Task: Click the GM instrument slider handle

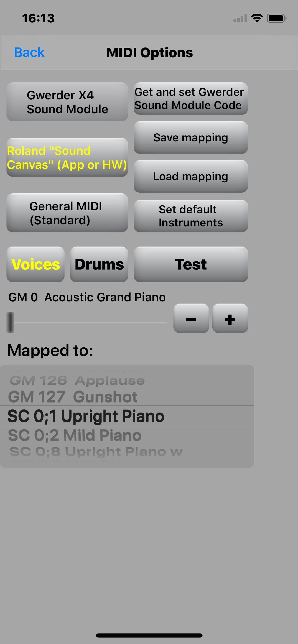Action: pos(11,322)
